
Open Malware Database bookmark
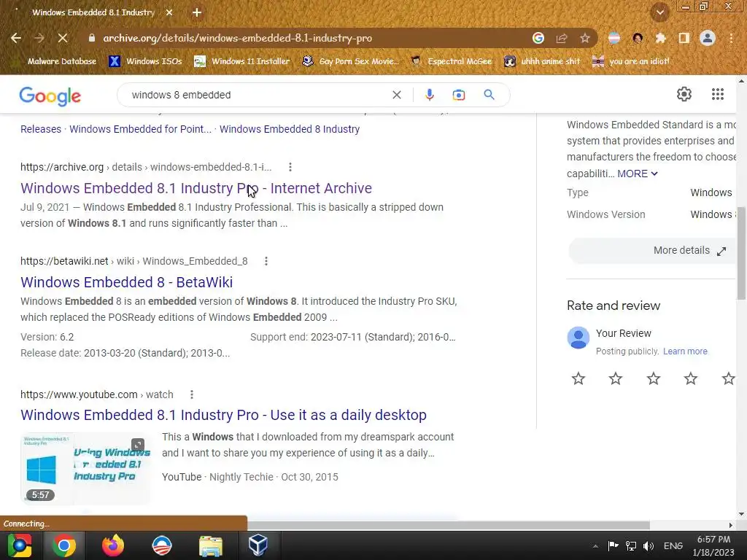55,61
